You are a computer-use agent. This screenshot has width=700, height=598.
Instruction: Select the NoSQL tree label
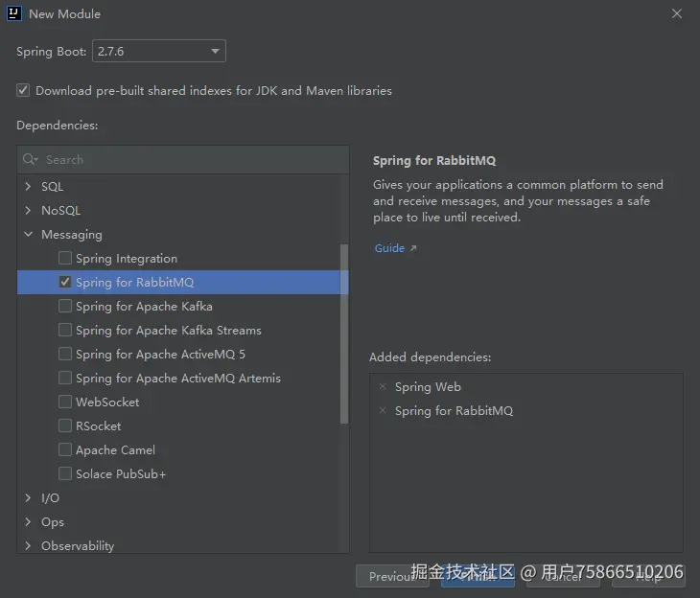coord(60,211)
